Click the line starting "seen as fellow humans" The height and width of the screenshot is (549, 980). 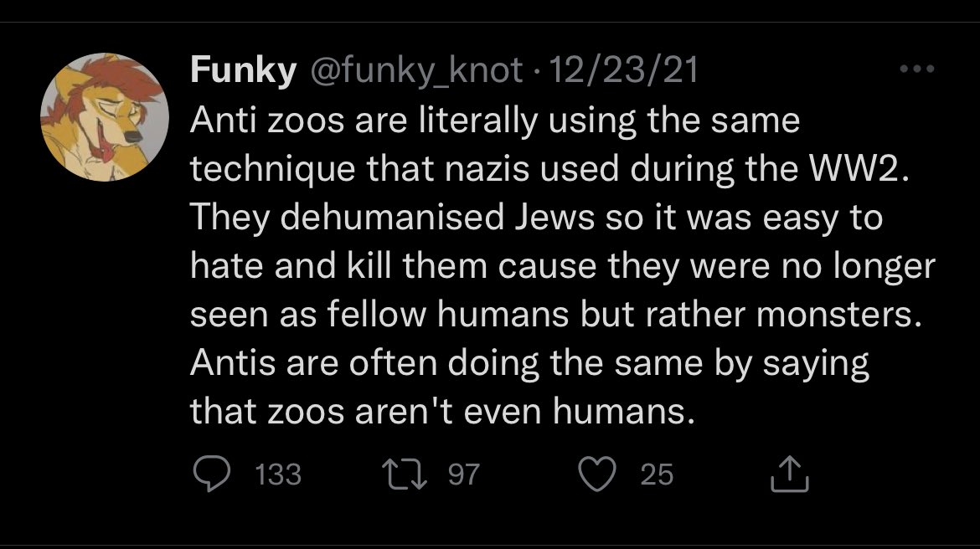tap(556, 314)
